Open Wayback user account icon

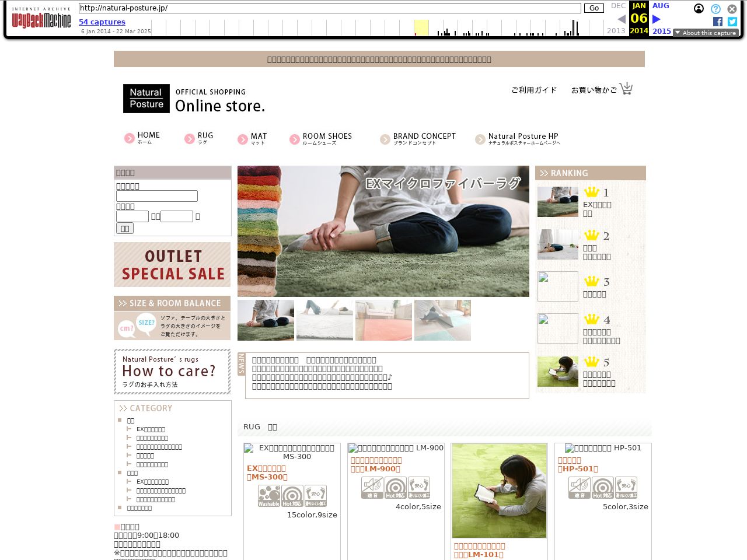tap(699, 9)
